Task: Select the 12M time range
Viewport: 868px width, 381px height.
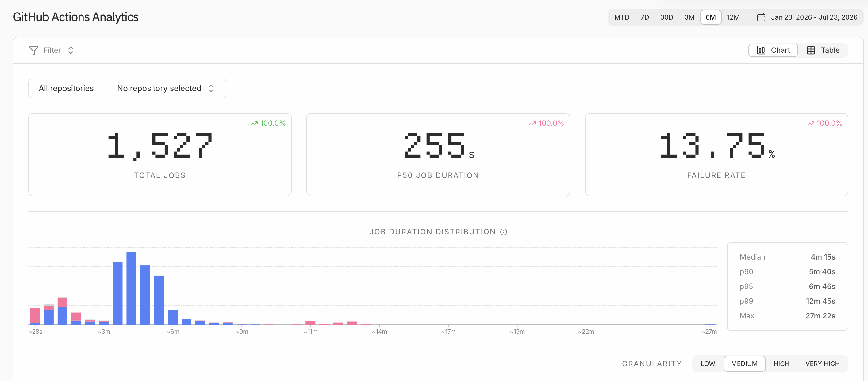Action: 733,17
